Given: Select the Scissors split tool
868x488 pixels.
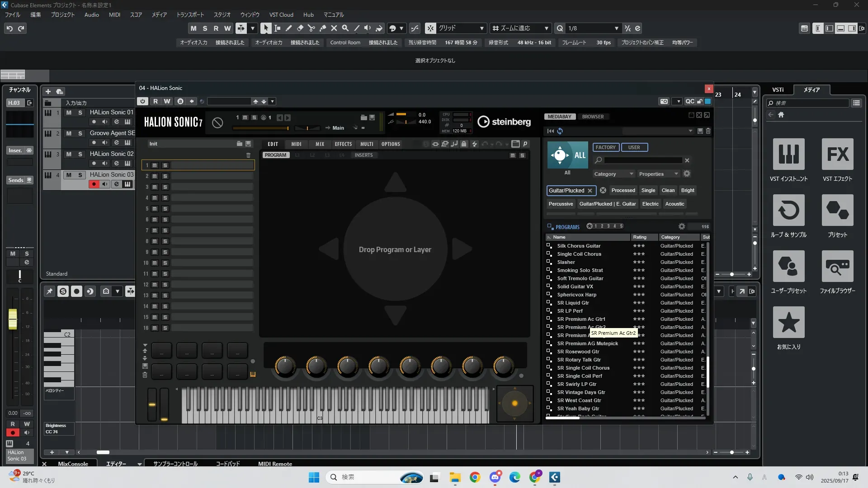Looking at the screenshot, I should point(311,28).
